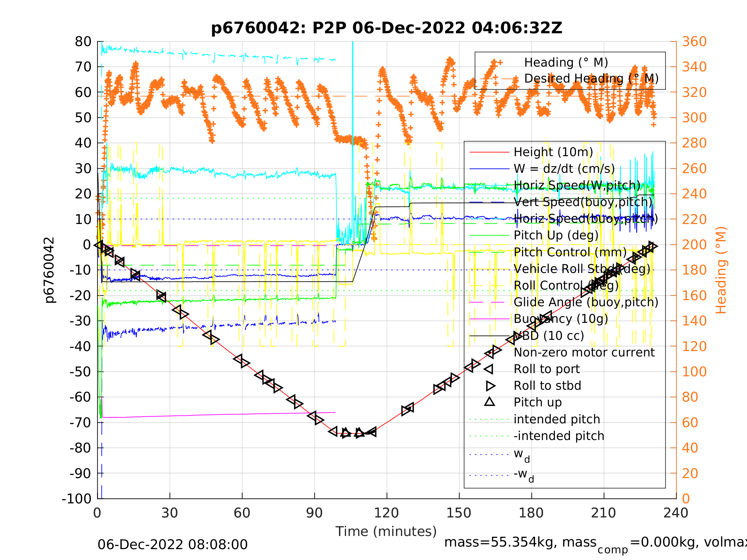Select 'Buoyancy (10g)' legend label
The width and height of the screenshot is (747, 560).
561,319
